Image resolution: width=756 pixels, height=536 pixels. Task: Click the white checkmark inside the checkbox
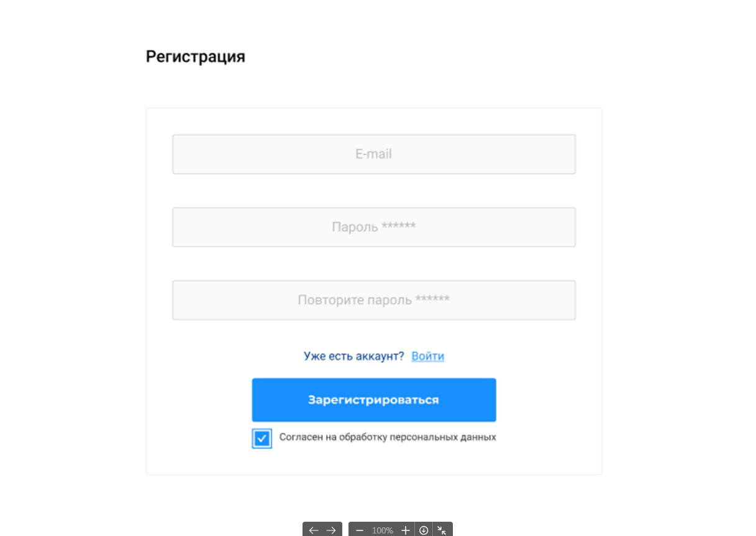coord(262,438)
